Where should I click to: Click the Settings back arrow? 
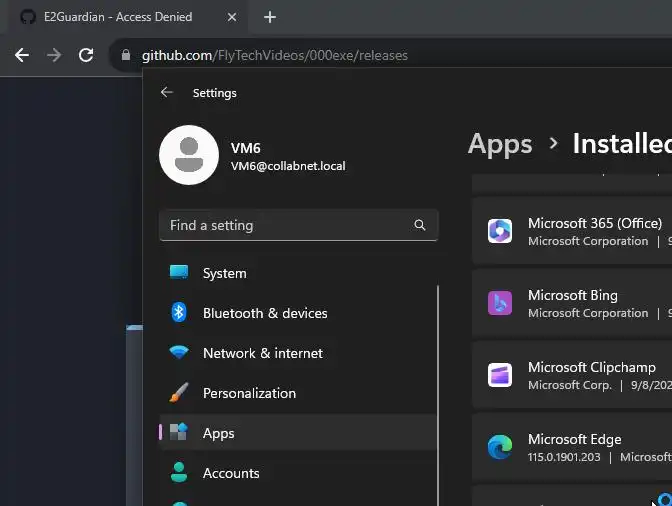167,93
